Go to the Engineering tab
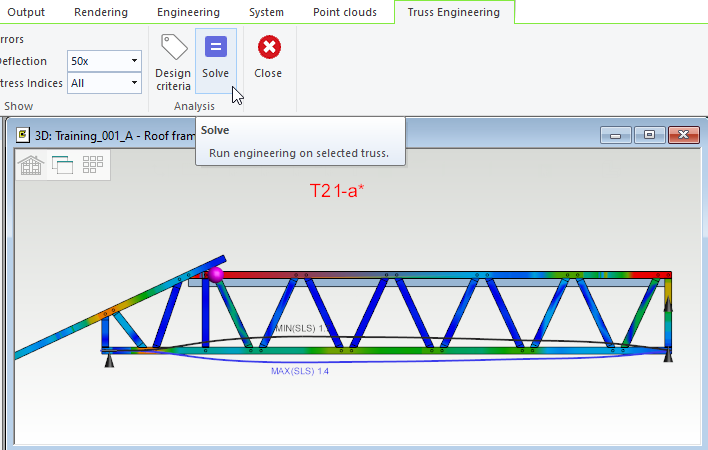The image size is (708, 450). 188,12
